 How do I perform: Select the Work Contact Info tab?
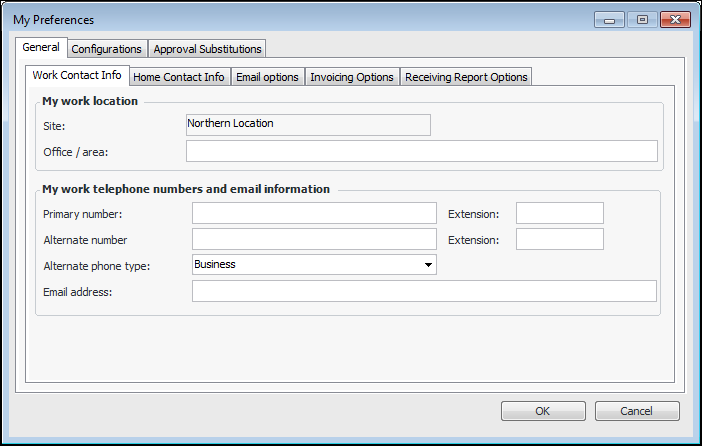coord(77,76)
